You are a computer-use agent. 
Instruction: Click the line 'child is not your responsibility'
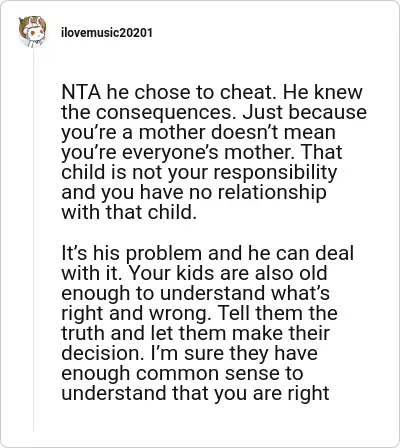click(x=199, y=172)
